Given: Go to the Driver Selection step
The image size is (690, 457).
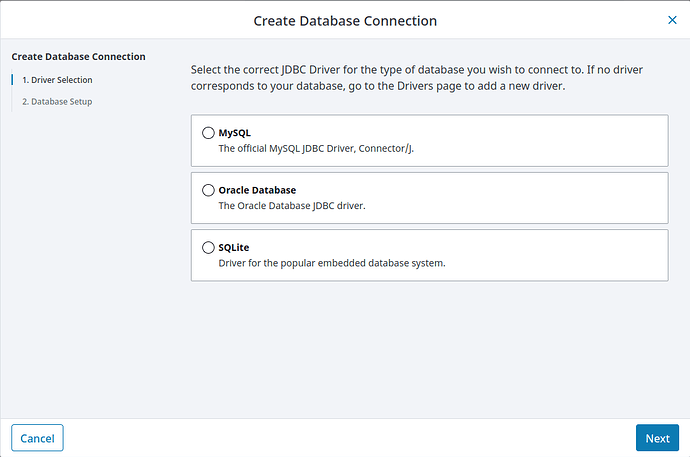Looking at the screenshot, I should (x=57, y=79).
